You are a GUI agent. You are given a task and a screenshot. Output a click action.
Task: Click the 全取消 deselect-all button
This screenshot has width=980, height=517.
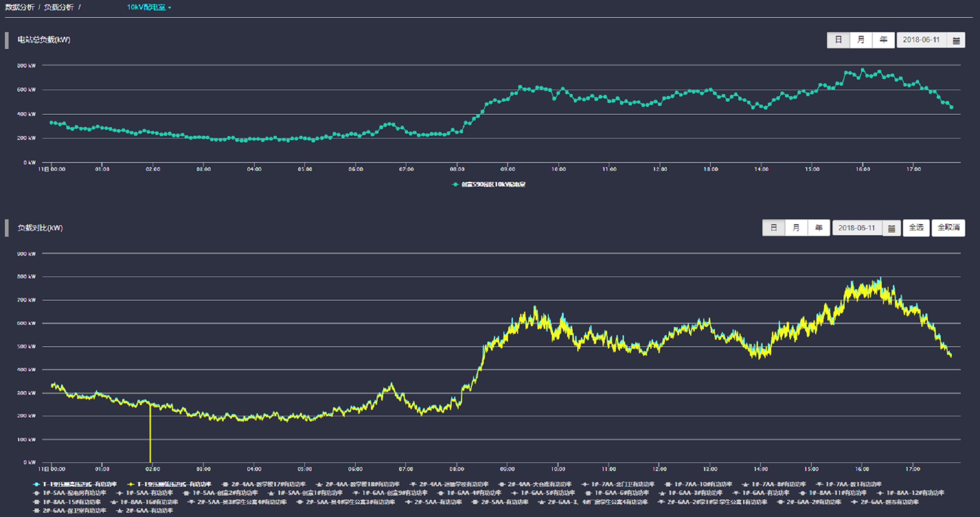pos(948,228)
